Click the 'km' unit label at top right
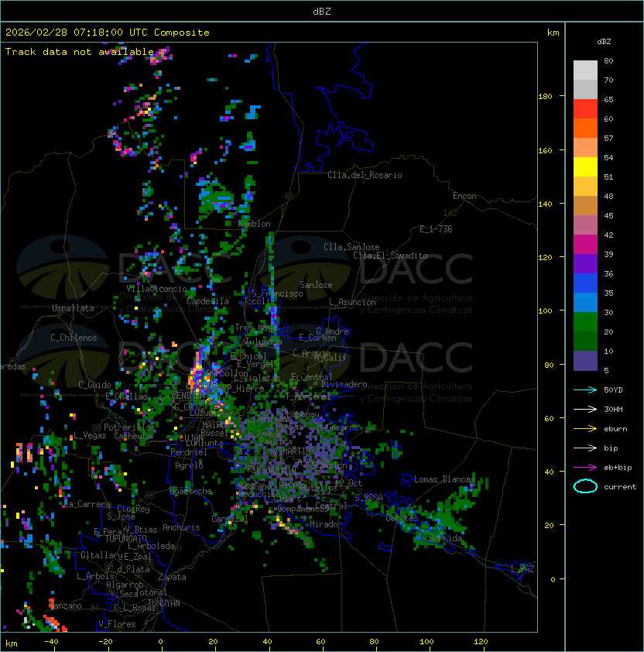Image resolution: width=644 pixels, height=652 pixels. [x=553, y=33]
